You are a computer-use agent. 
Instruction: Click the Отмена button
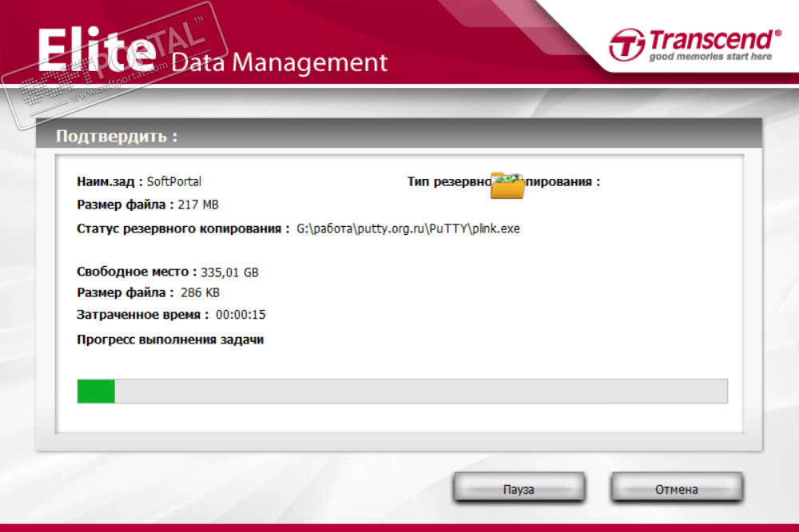pos(676,489)
